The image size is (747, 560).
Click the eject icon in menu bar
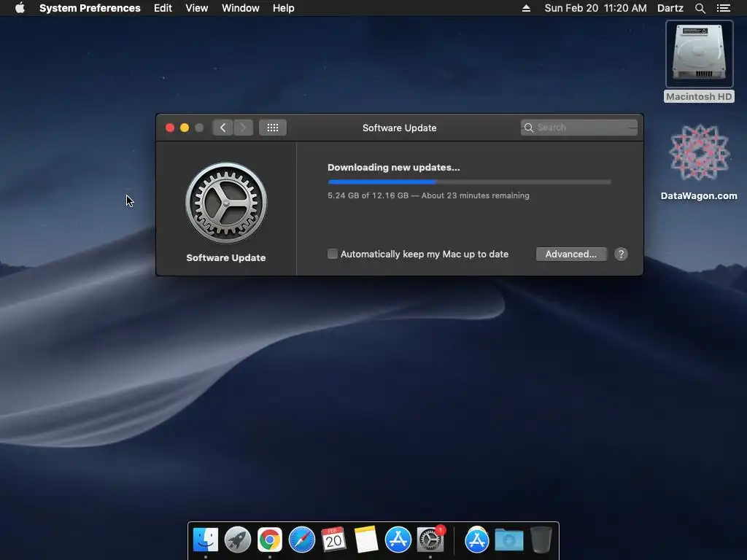[527, 8]
